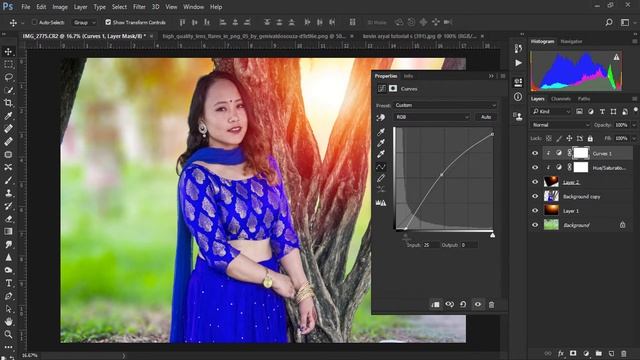Select the Gradient tool
Screen dimensions: 640x360
click(8, 231)
